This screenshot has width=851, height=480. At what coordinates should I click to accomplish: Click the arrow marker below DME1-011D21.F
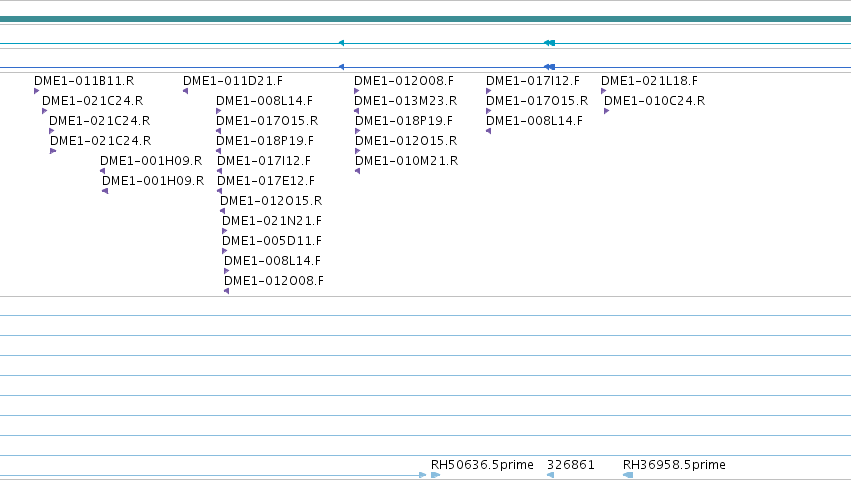[186, 91]
